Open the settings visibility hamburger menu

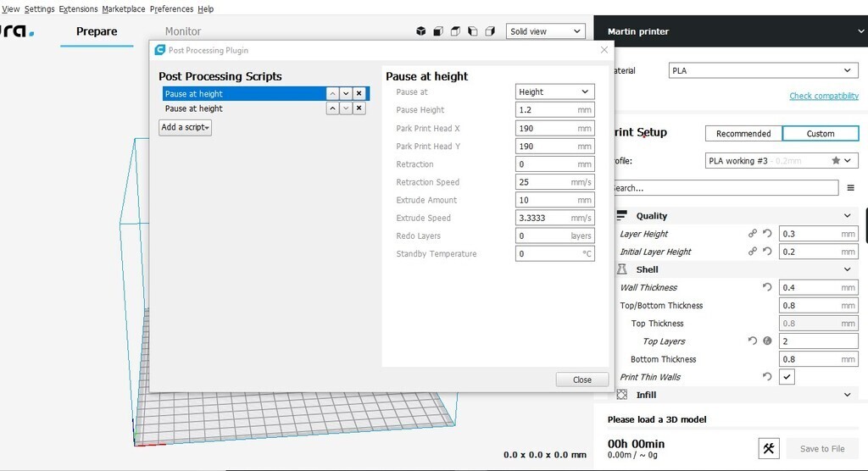pos(850,188)
